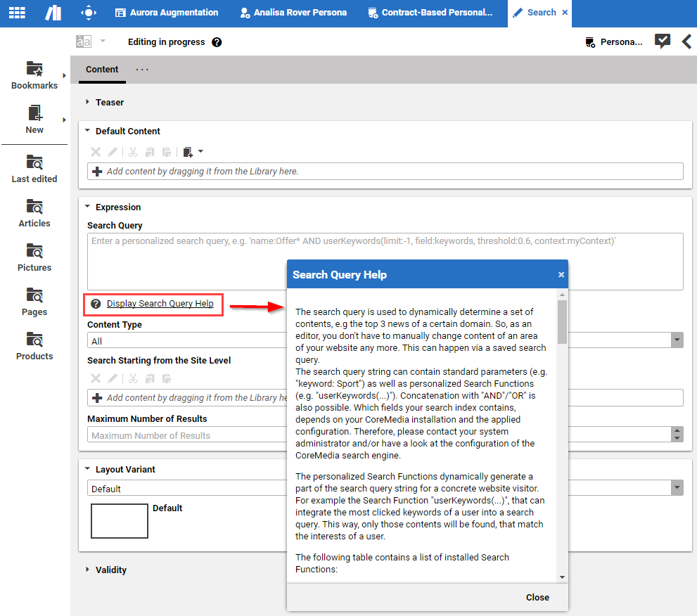Switch to Analisa Rover Persona tab
Viewport: 697px width, 616px height.
pos(293,13)
